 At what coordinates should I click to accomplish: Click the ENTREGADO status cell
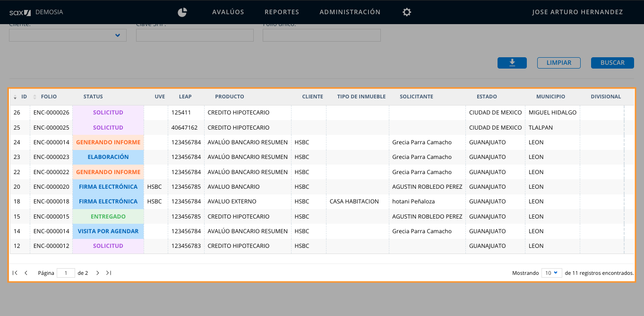tap(108, 217)
